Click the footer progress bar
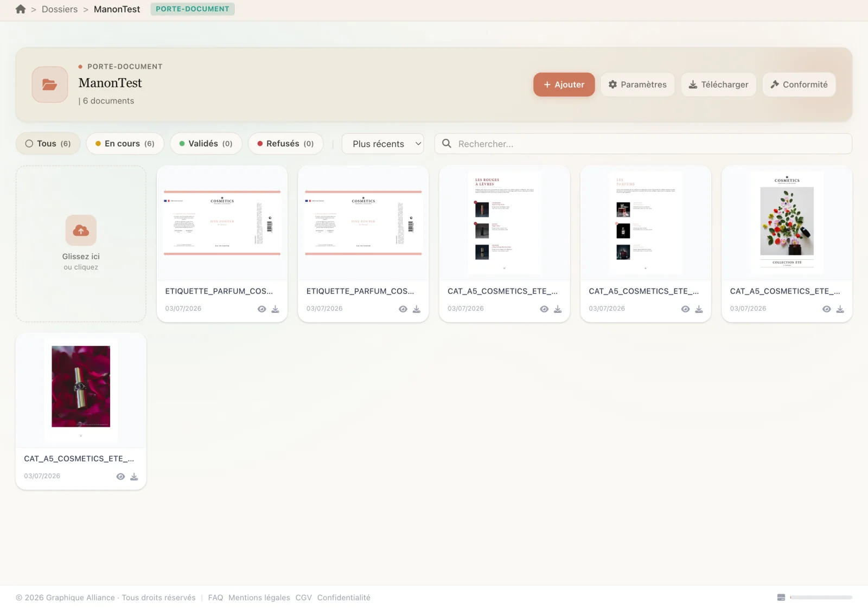Viewport: 868px width, 609px height. tap(821, 597)
